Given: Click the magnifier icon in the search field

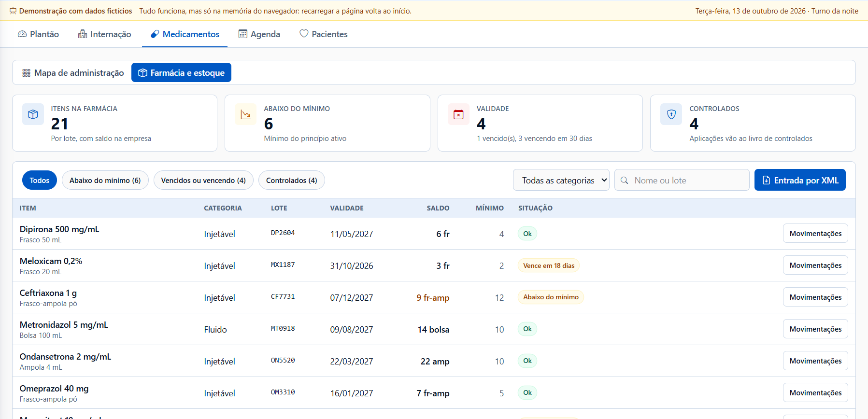Looking at the screenshot, I should 624,180.
